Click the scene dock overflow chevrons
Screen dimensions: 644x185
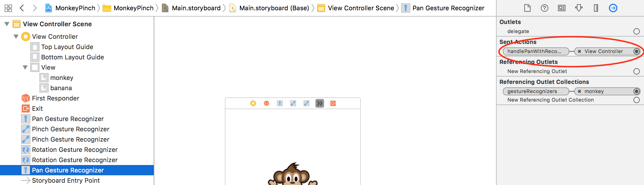(320, 103)
